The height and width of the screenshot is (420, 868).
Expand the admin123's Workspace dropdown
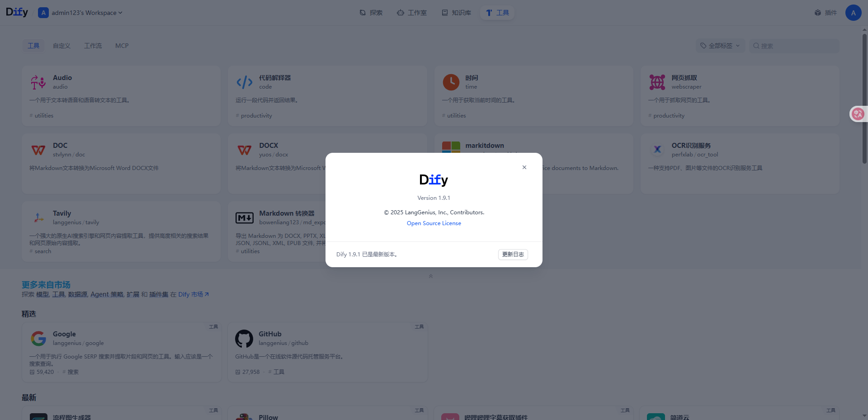tap(80, 13)
